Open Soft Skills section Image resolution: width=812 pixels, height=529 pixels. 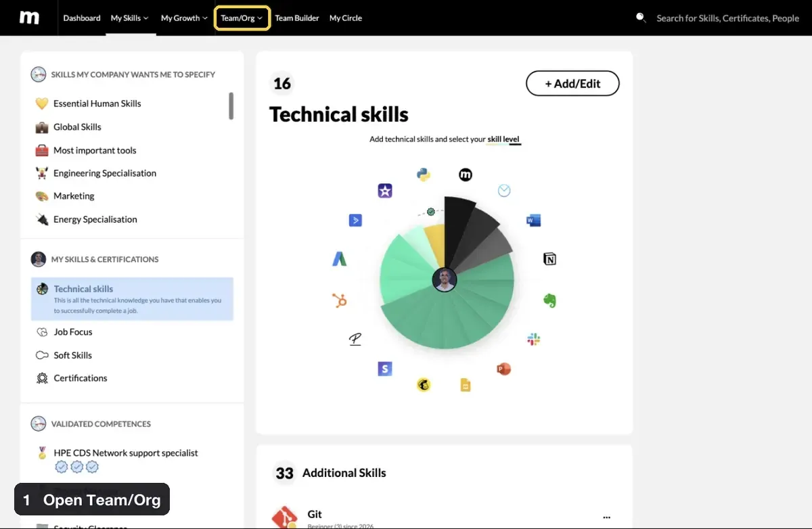72,355
